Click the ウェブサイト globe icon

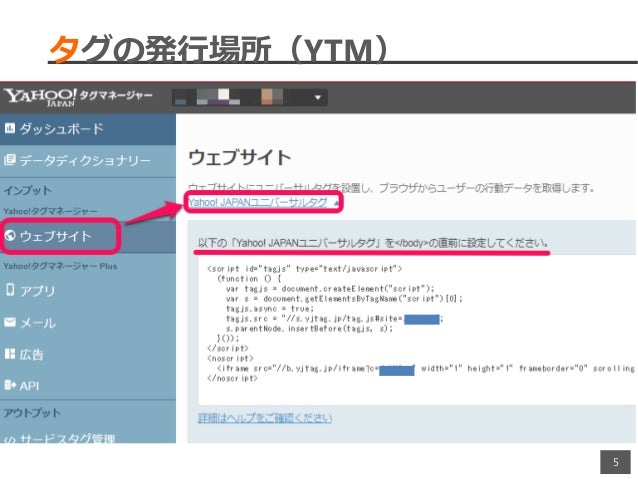(10, 235)
